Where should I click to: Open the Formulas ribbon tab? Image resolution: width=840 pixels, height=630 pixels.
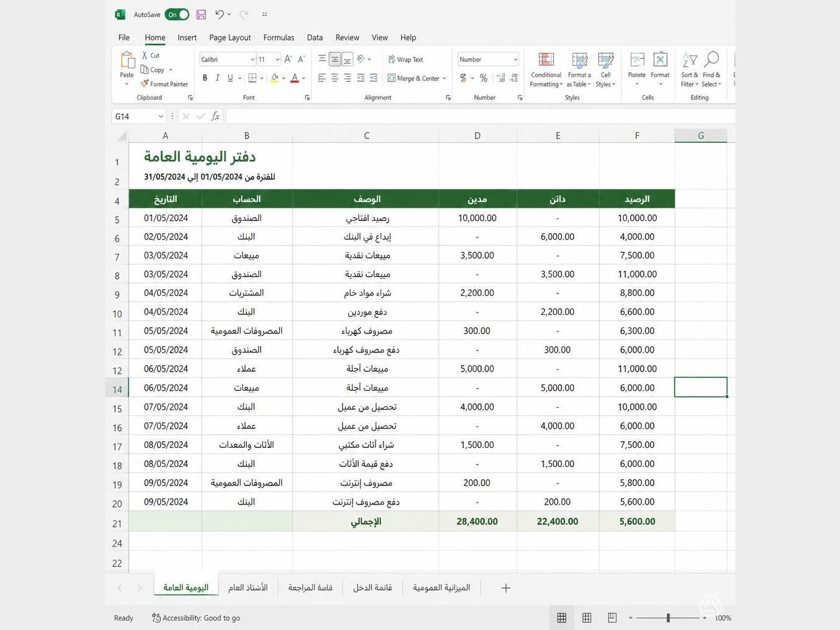coord(279,38)
